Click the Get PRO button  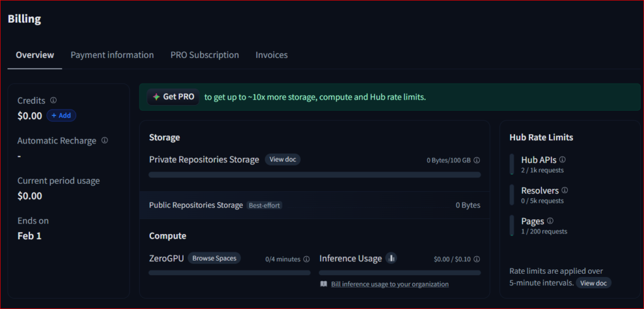(174, 98)
